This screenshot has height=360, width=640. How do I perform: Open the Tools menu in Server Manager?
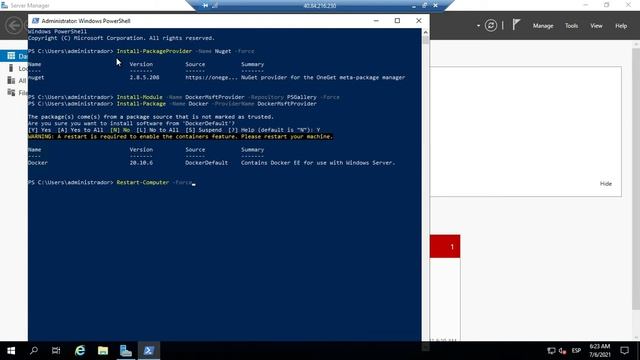(571, 26)
